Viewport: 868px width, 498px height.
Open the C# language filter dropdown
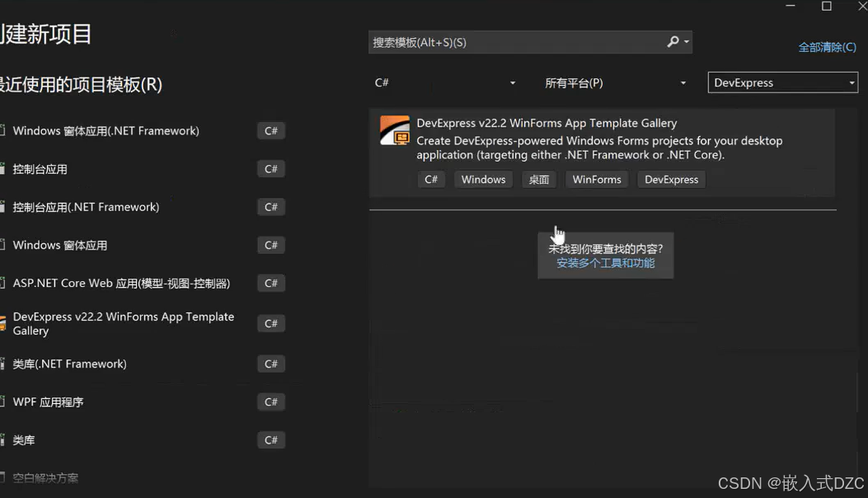point(445,82)
